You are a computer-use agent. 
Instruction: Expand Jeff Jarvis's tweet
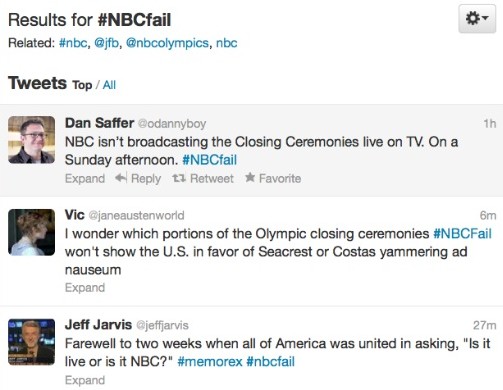click(x=85, y=380)
